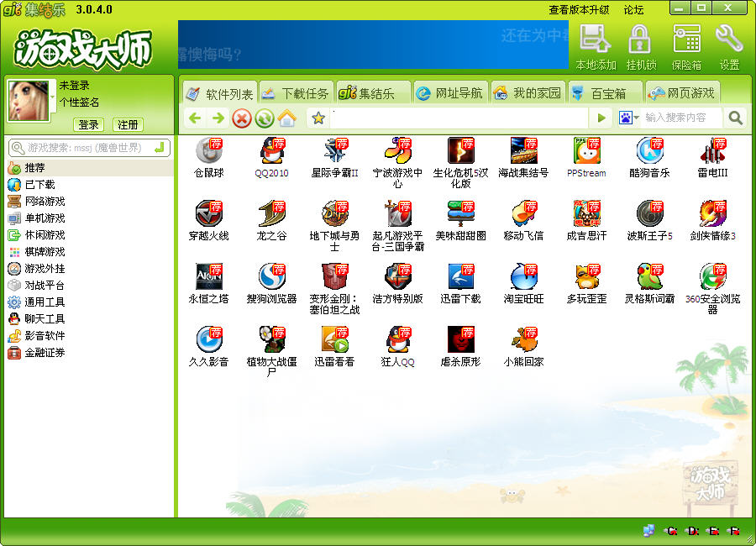
Task: Open the 剑侠情缘3 icon
Action: click(712, 213)
